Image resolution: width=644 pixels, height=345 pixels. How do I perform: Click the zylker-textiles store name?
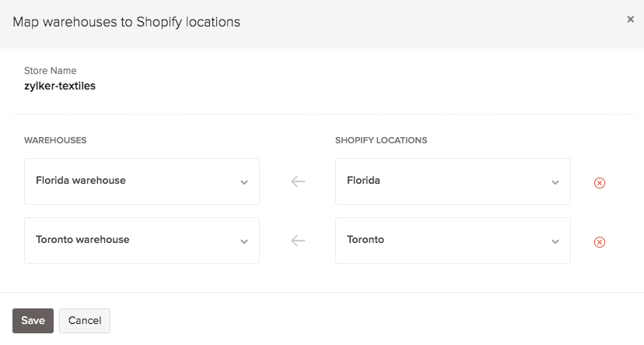coord(61,86)
